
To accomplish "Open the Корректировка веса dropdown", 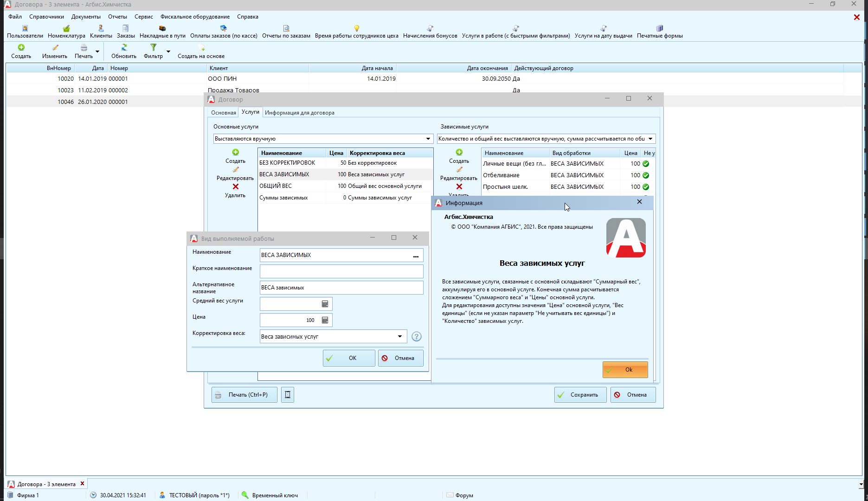I will coord(400,336).
